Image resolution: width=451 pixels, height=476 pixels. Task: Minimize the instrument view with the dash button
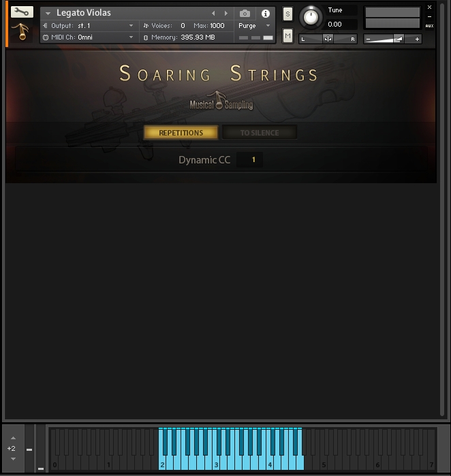pyautogui.click(x=429, y=17)
